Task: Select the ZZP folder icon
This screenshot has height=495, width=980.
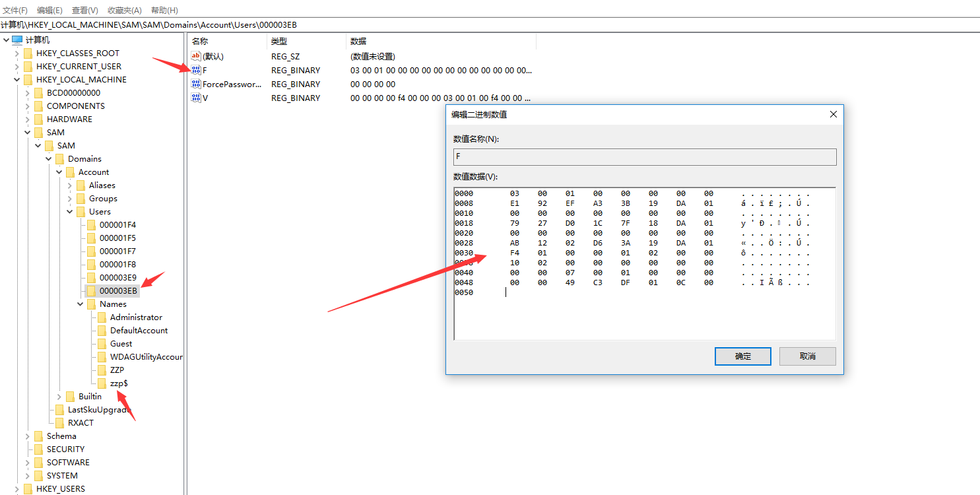Action: point(102,370)
